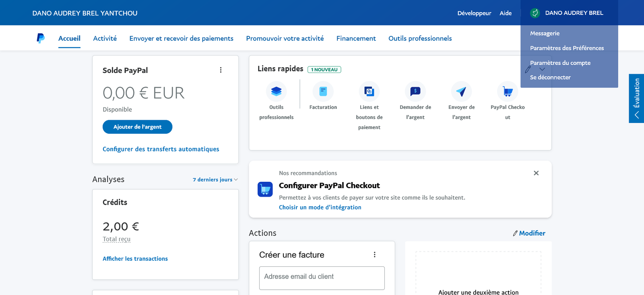
Task: Click the PayPal logo icon
Action: tap(41, 38)
